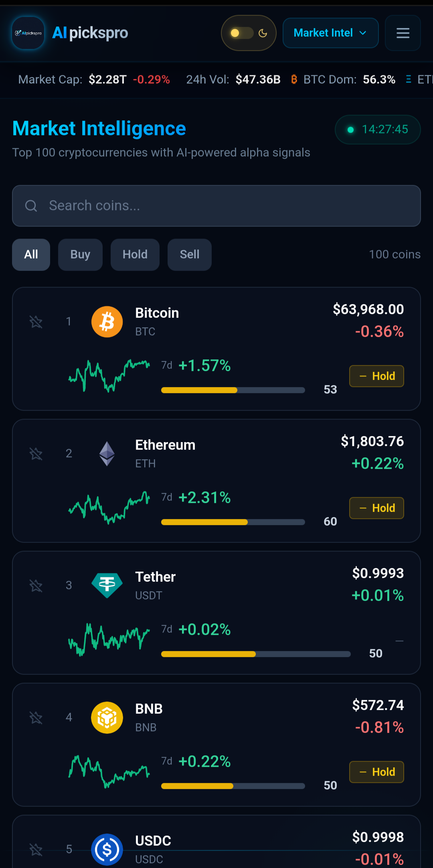Image resolution: width=433 pixels, height=868 pixels.
Task: Toggle Bitcoin's watchlist star
Action: [36, 322]
